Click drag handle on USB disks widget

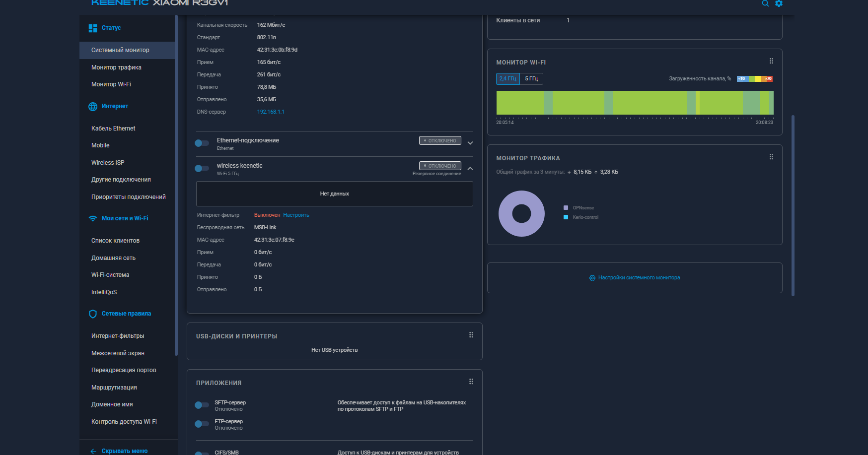coord(471,335)
